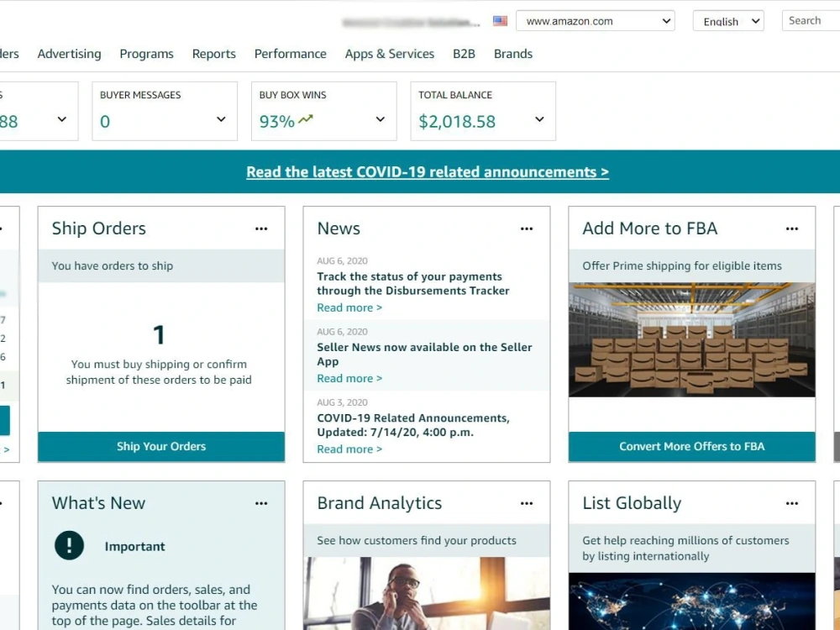Read more about COVID-19 Related Announcements update

[349, 449]
